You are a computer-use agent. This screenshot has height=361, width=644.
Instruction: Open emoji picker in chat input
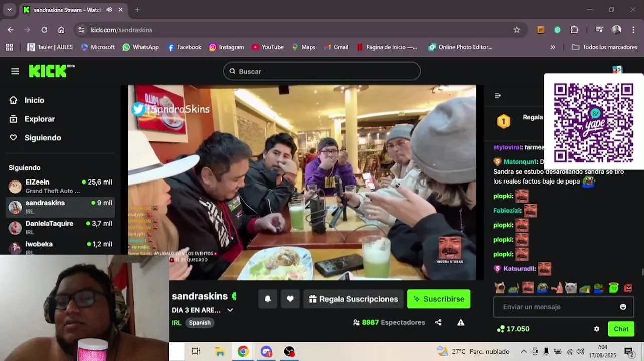623,307
